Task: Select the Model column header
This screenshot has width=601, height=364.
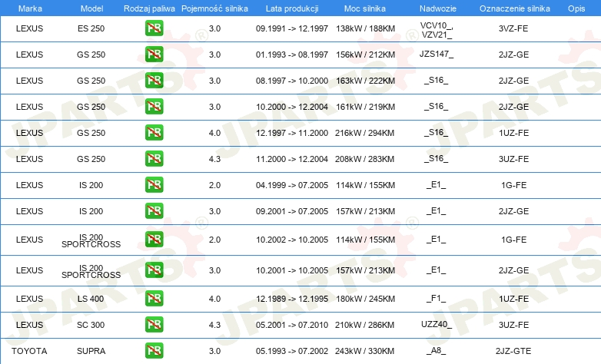Action: (91, 8)
